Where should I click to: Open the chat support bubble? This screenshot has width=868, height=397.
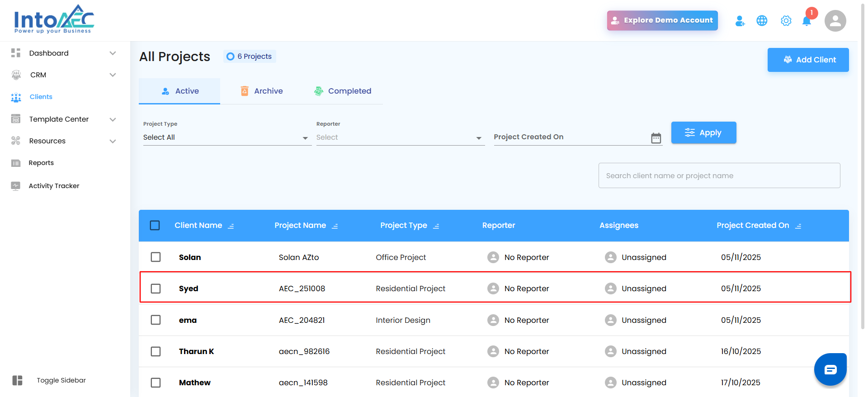pos(830,369)
